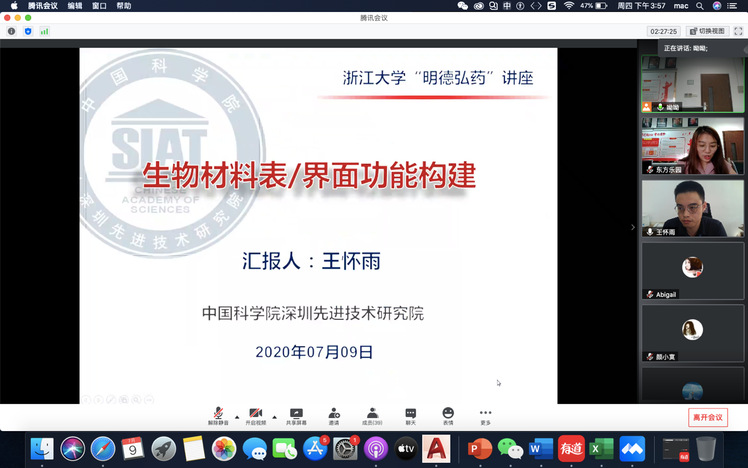Open Safari from the Dock
The image size is (748, 468).
[x=103, y=448]
